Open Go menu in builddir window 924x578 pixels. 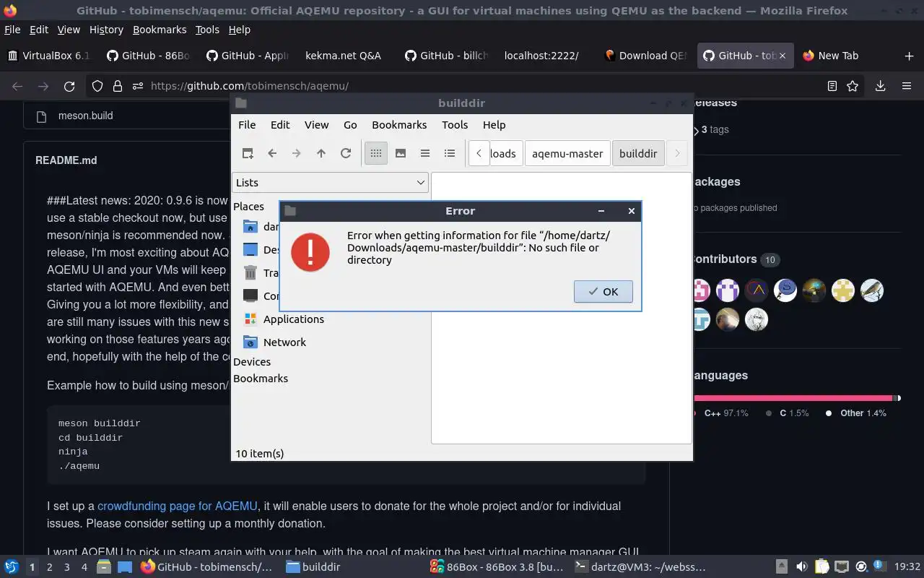[x=350, y=125]
